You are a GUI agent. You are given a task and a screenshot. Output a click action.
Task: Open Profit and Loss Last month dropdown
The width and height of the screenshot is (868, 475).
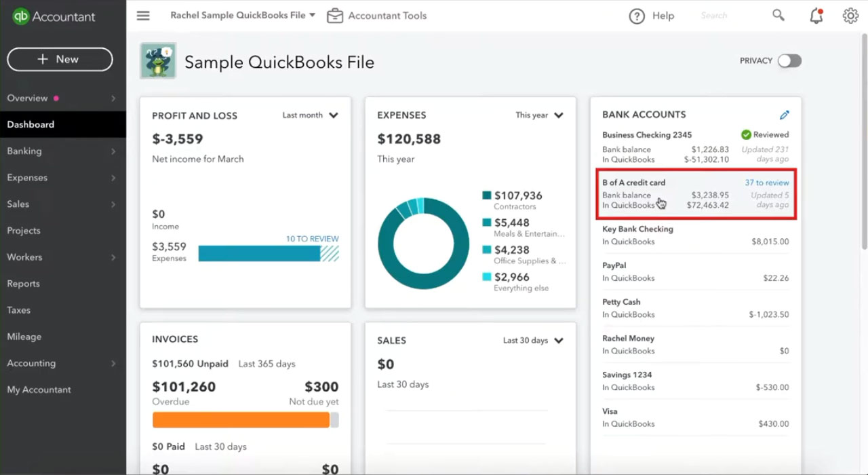[310, 115]
